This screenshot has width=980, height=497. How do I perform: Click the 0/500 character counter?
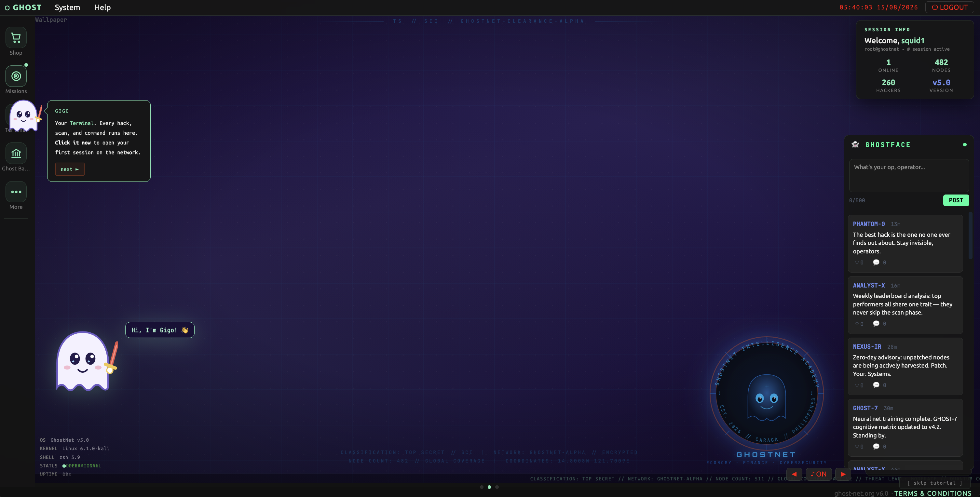(x=857, y=200)
